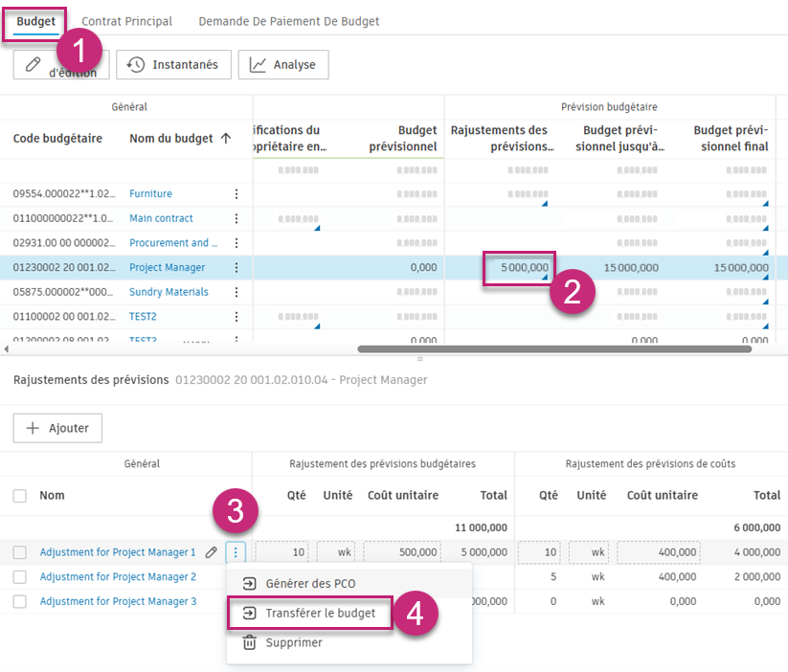Sort by Nom du budget arrow
788x672 pixels.
tap(226, 138)
